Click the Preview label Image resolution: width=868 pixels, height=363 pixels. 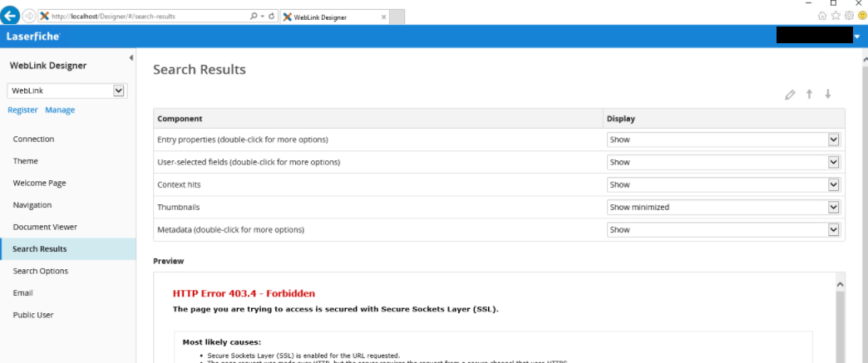(168, 261)
